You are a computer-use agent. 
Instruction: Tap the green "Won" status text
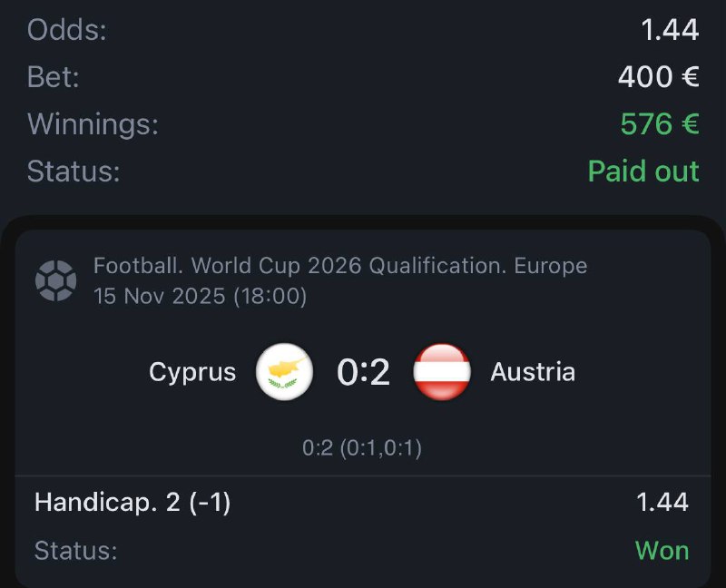coord(662,550)
